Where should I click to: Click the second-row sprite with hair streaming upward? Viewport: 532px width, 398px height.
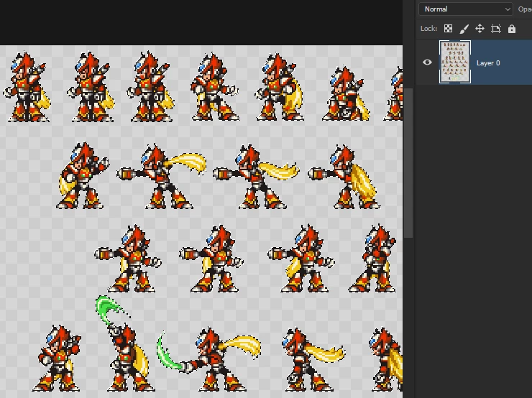[162, 176]
